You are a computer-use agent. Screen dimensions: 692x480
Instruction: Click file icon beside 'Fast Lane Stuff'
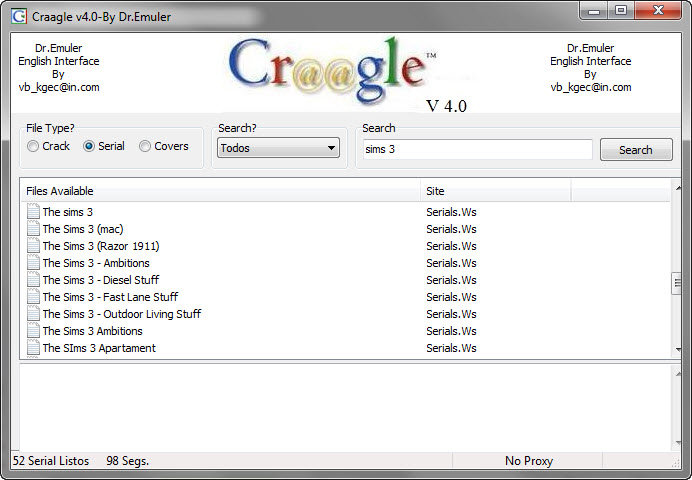tap(33, 297)
